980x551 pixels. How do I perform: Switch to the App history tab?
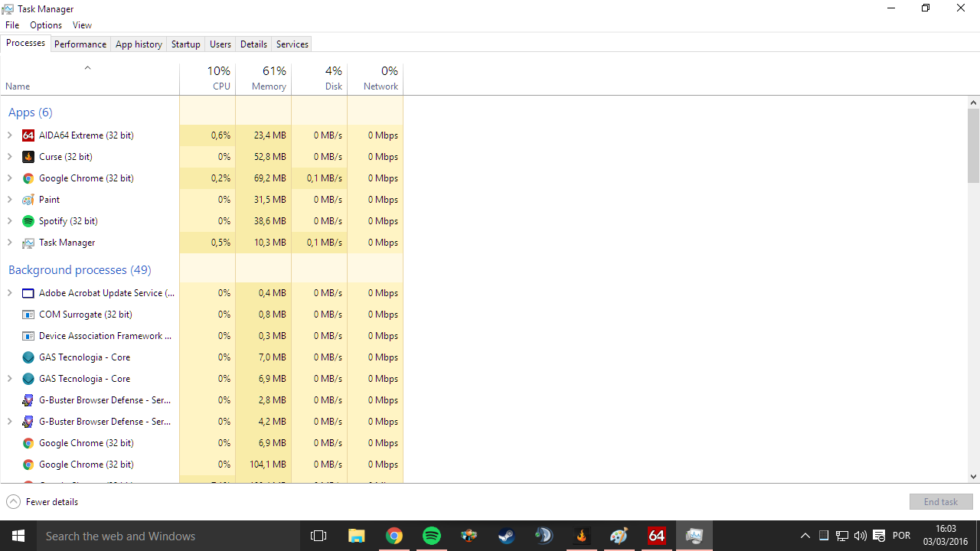click(x=139, y=44)
